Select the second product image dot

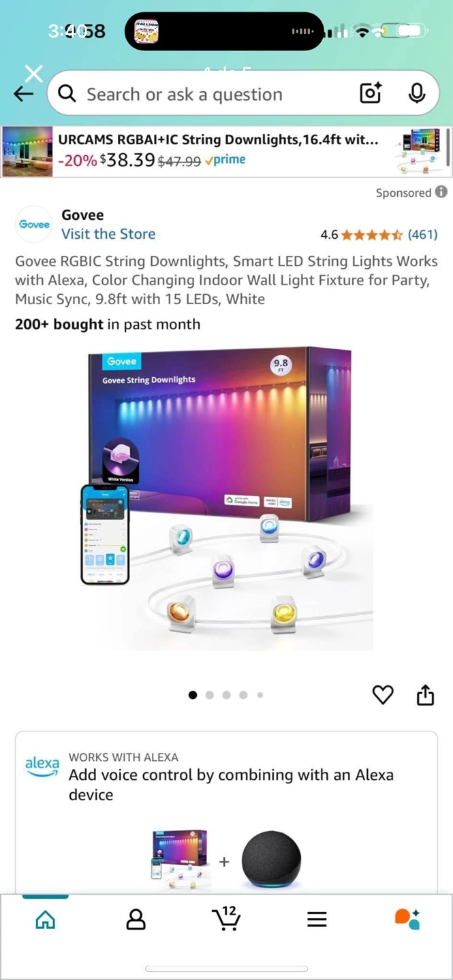pos(210,695)
